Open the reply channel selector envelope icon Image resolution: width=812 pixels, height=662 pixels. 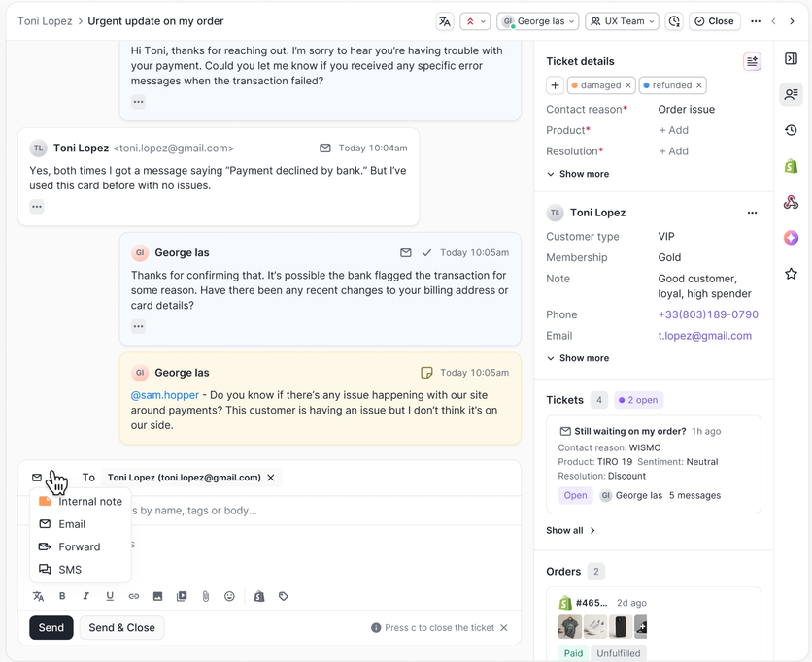click(37, 478)
